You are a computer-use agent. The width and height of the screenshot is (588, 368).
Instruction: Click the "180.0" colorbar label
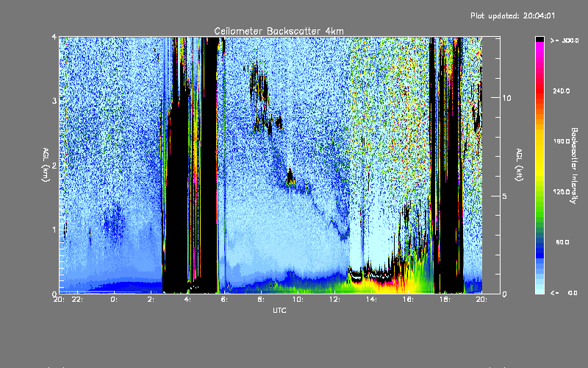[x=562, y=141]
